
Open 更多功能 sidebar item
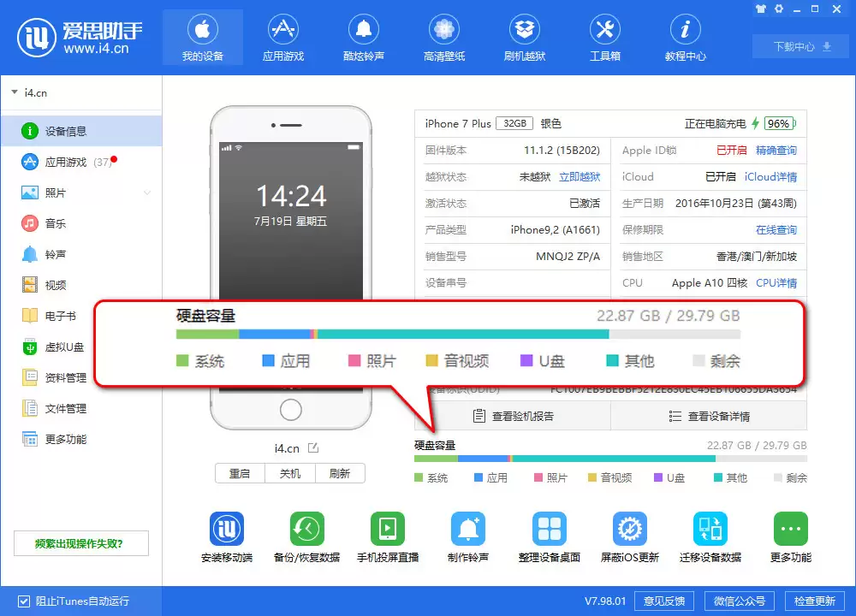[81, 439]
